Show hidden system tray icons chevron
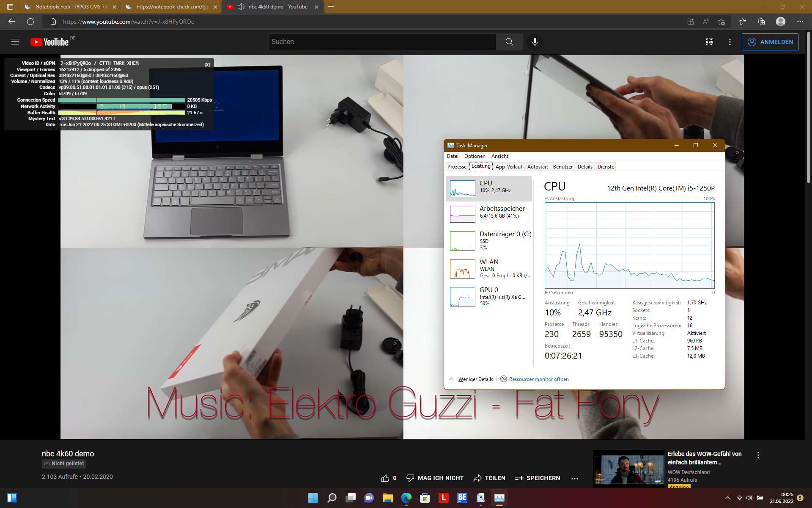The width and height of the screenshot is (812, 508). click(x=727, y=498)
